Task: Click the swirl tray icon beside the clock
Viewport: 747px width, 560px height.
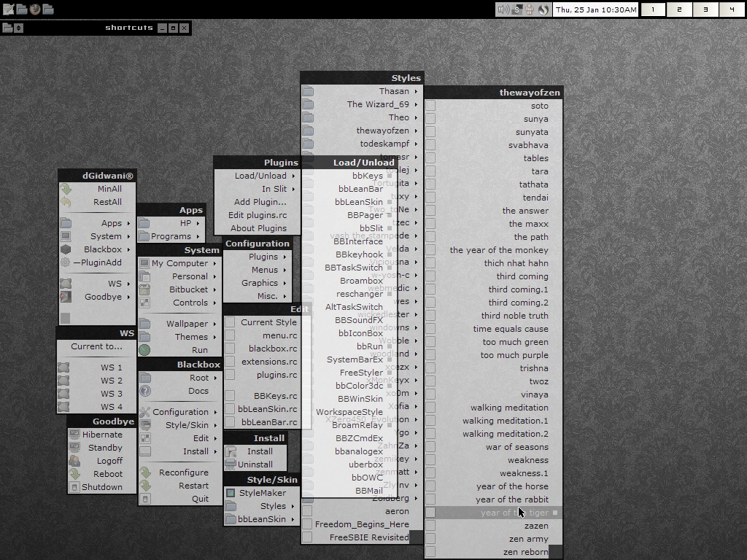Action: tap(543, 9)
